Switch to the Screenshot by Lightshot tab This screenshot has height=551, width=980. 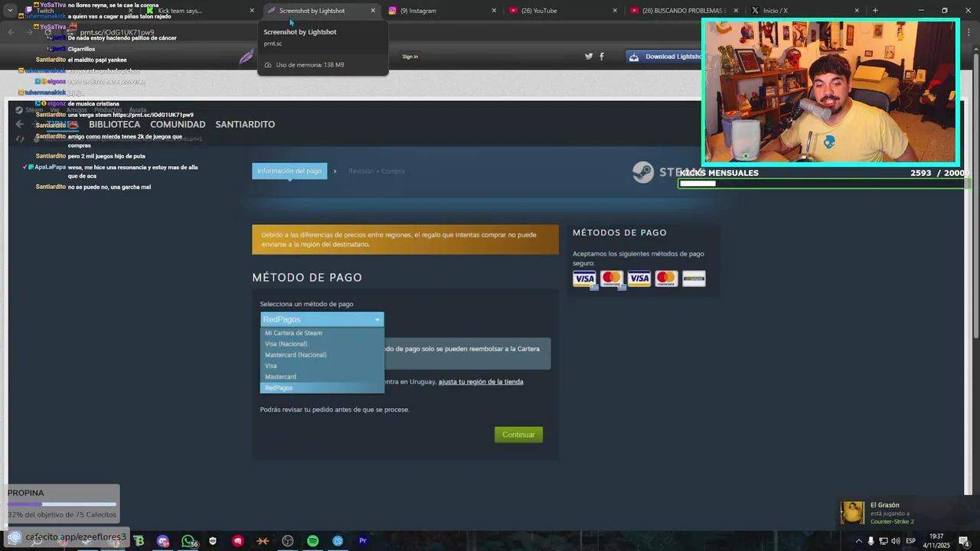tap(322, 11)
